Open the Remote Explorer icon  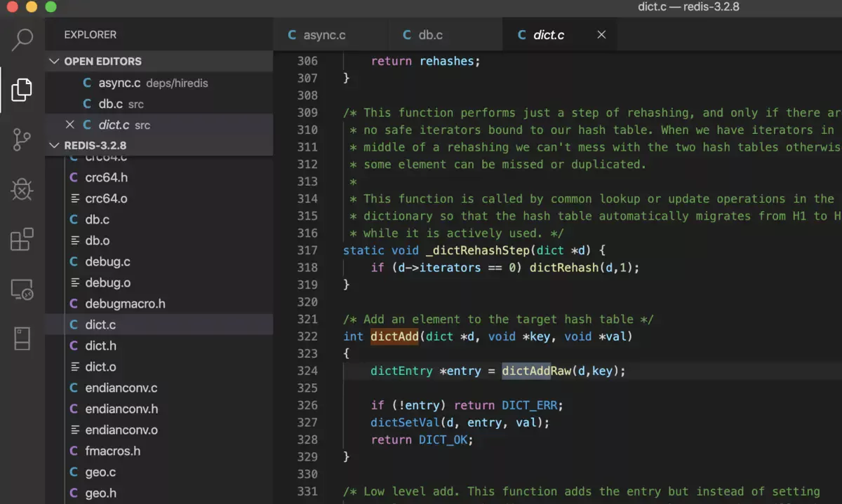[22, 290]
